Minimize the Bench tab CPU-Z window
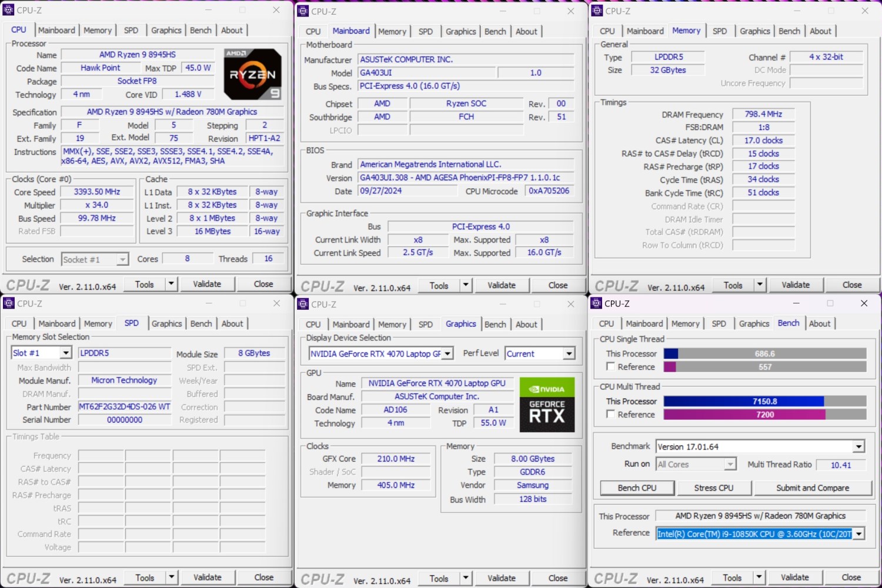This screenshot has height=588, width=882. [796, 303]
